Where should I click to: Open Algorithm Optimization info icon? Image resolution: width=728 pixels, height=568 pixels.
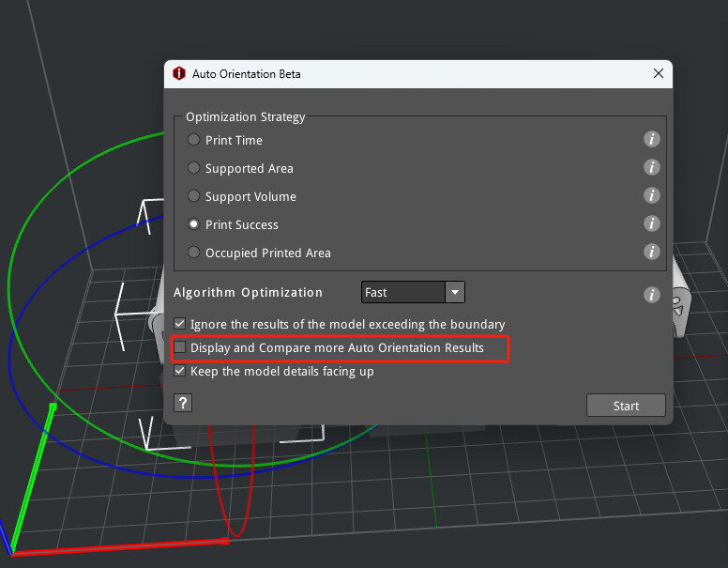click(651, 295)
